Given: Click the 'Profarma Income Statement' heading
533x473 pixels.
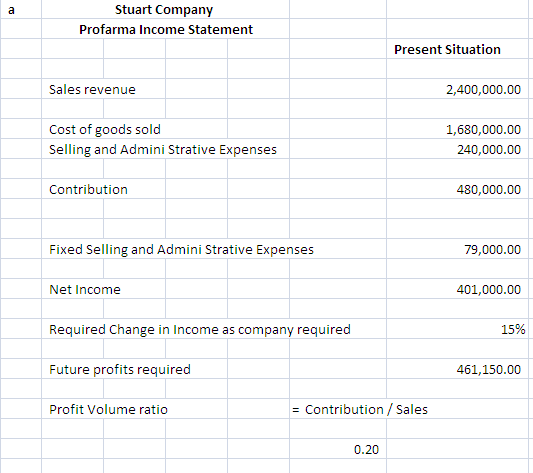Looking at the screenshot, I should [166, 30].
